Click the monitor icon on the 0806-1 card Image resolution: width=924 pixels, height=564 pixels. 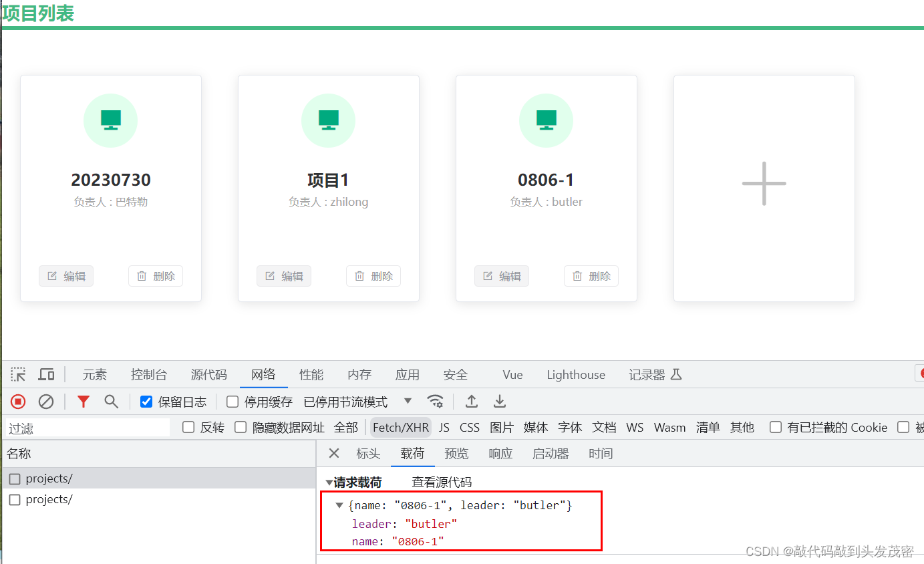pyautogui.click(x=546, y=120)
